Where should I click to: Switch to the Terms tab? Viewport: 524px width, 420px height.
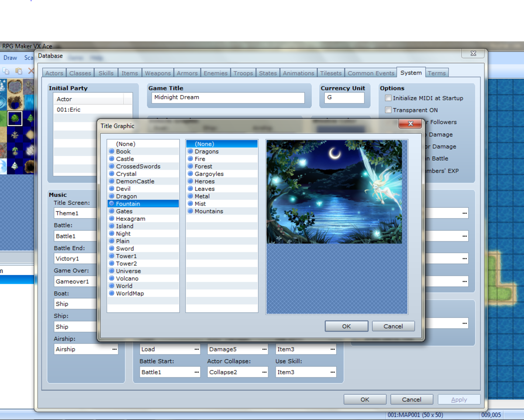[x=437, y=73]
